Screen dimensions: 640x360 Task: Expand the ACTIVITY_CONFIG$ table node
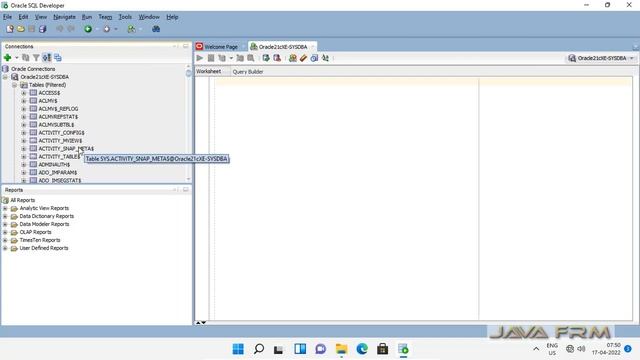point(24,133)
